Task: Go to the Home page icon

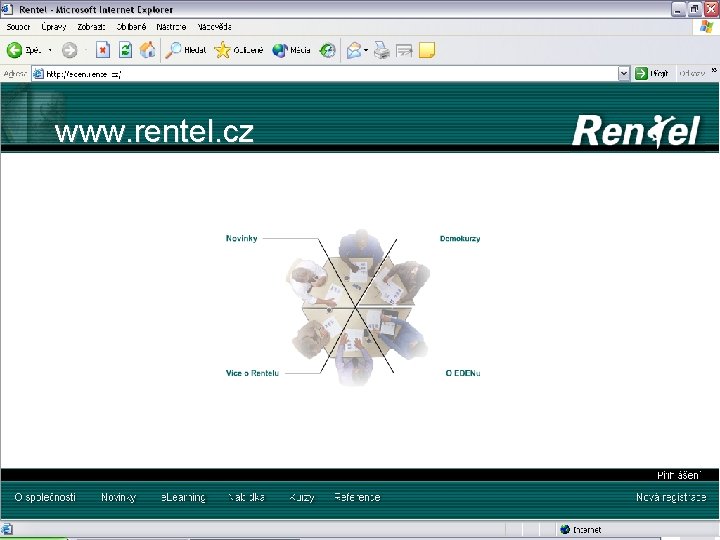Action: [x=147, y=50]
